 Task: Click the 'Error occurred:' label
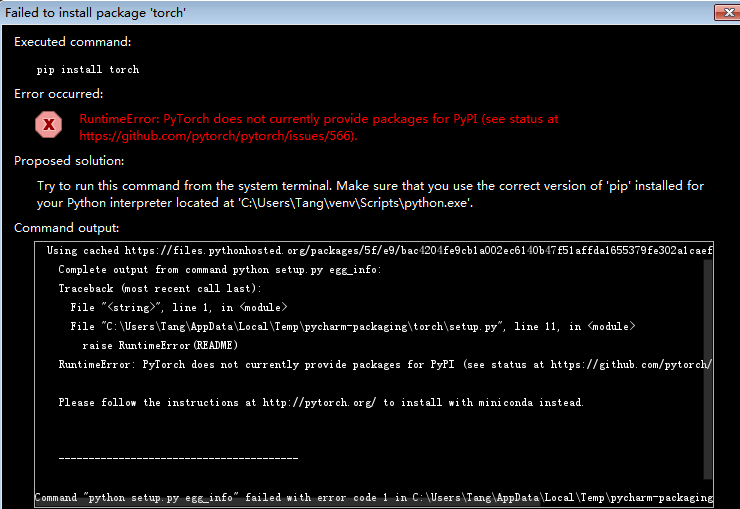point(59,94)
